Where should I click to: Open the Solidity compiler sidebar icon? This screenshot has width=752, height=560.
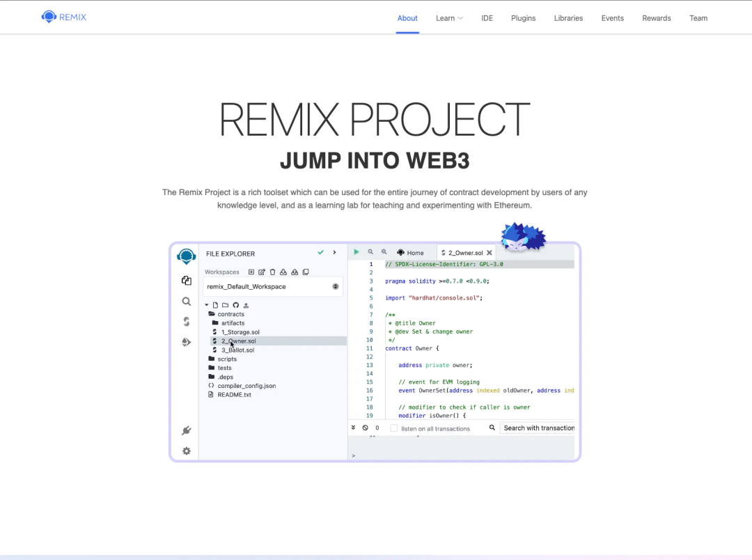[186, 322]
